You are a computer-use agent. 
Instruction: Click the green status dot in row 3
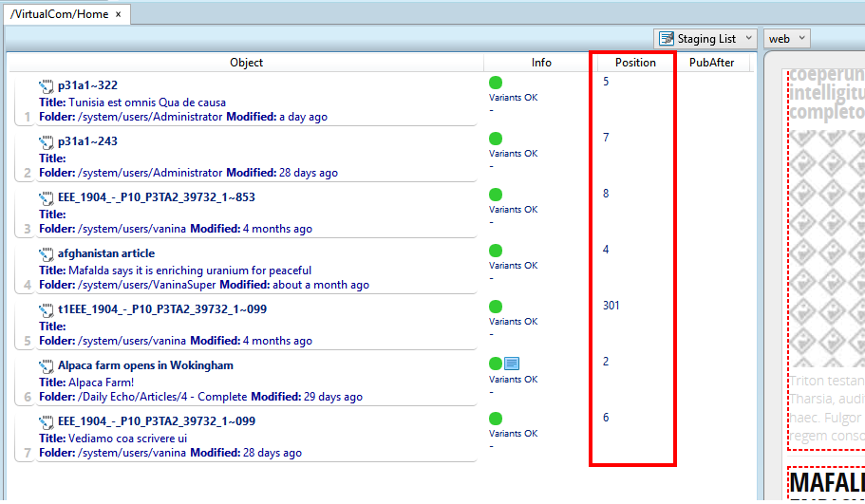(x=496, y=195)
